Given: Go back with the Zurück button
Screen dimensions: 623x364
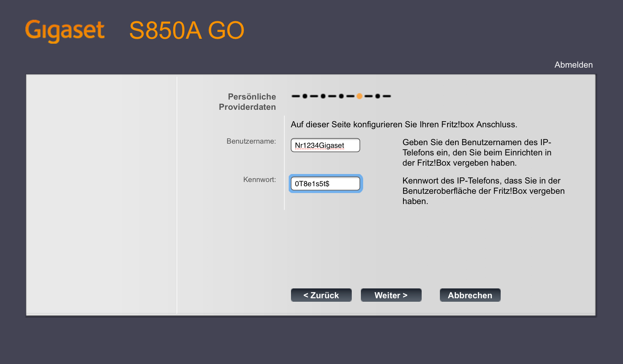Looking at the screenshot, I should coord(321,295).
